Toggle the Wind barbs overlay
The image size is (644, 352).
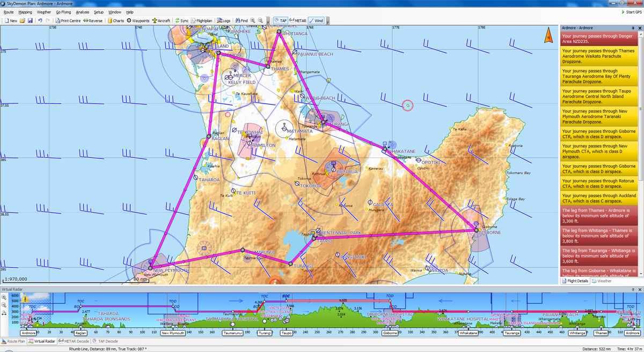pos(316,20)
